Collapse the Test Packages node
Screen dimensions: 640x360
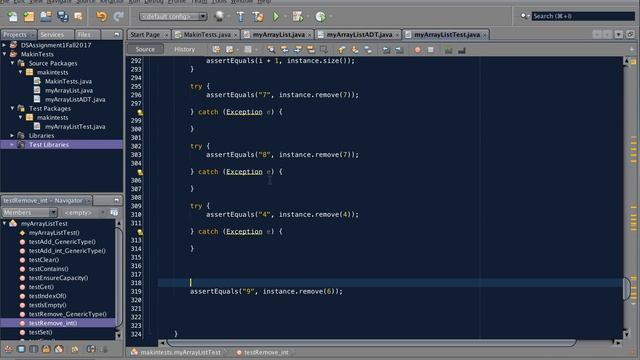pyautogui.click(x=12, y=108)
